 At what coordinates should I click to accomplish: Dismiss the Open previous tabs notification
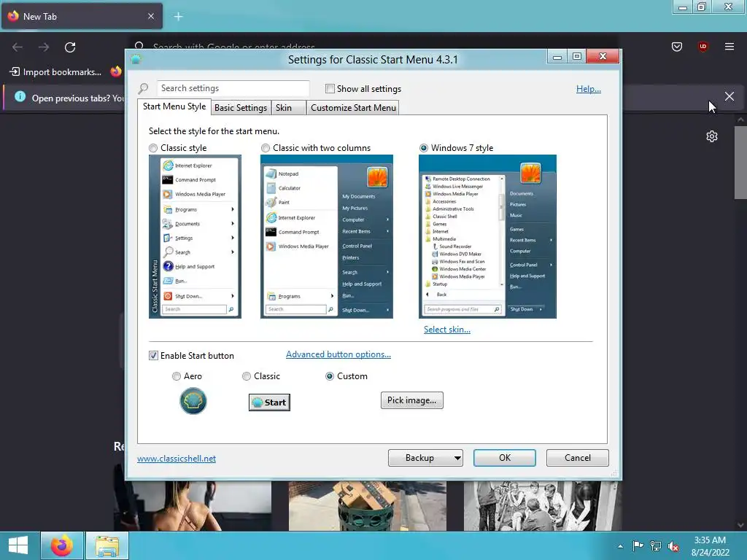(729, 96)
